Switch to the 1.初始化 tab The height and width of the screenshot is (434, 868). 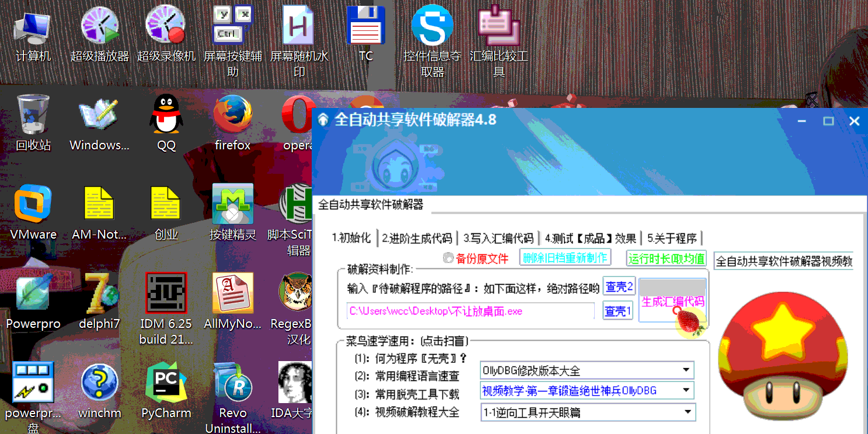tap(351, 238)
